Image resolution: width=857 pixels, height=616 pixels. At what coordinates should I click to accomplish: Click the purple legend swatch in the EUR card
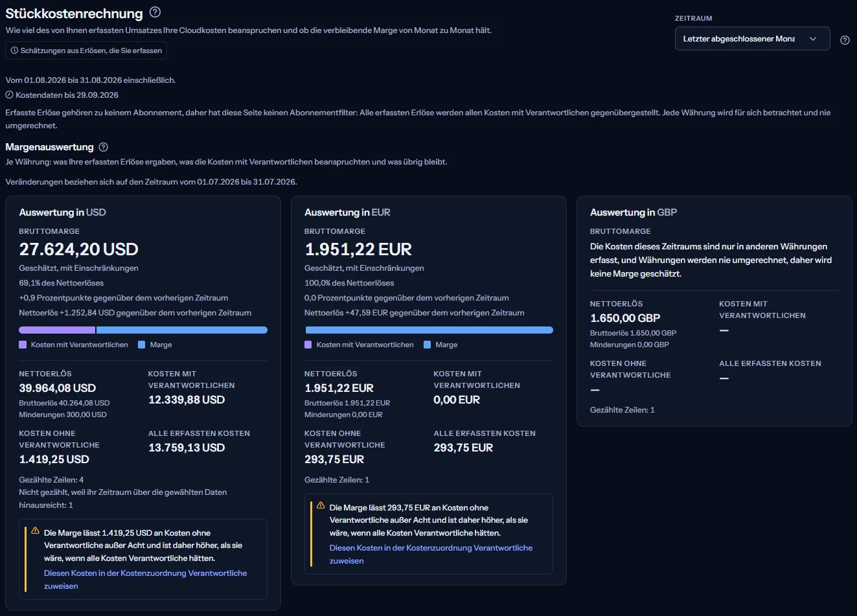click(x=308, y=345)
